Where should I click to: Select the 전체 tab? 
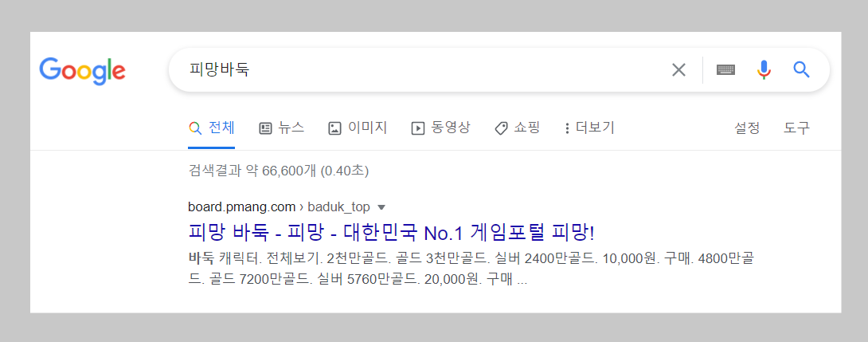coord(212,128)
